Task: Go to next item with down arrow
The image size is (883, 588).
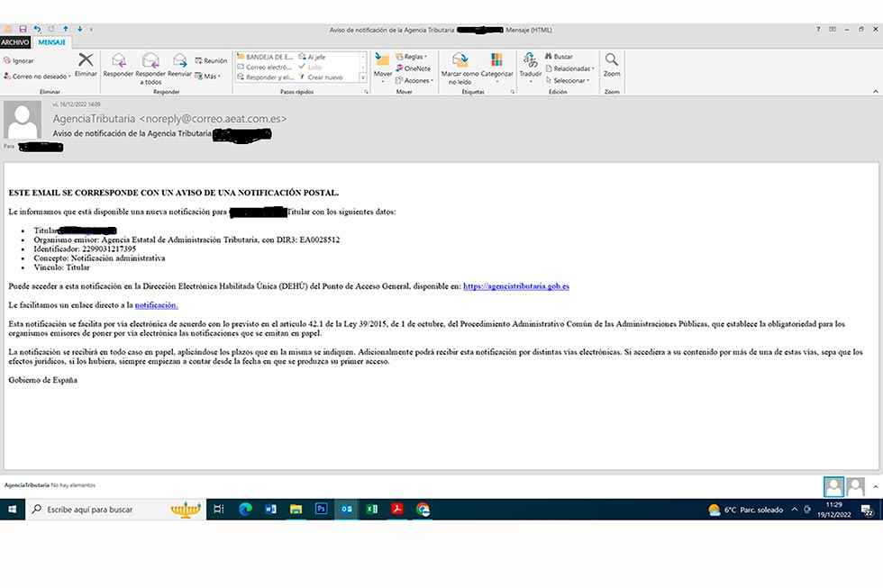Action: [x=80, y=29]
